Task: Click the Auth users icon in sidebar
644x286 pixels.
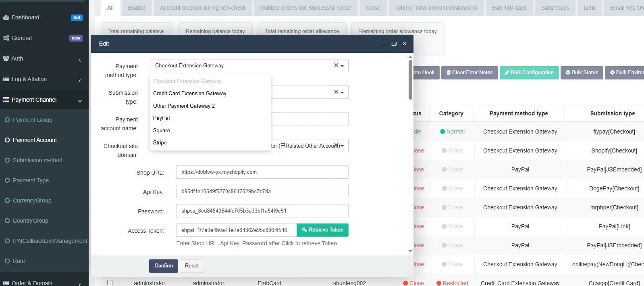Action: pyautogui.click(x=6, y=58)
